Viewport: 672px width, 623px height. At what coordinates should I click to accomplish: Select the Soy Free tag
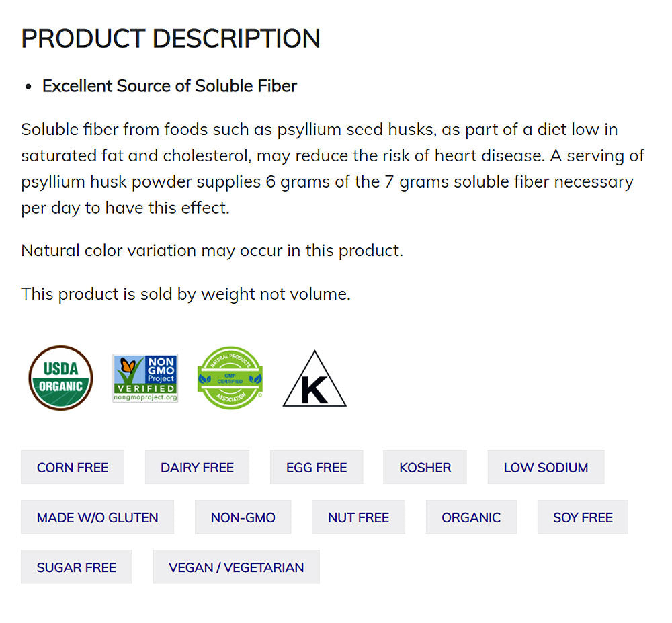583,517
